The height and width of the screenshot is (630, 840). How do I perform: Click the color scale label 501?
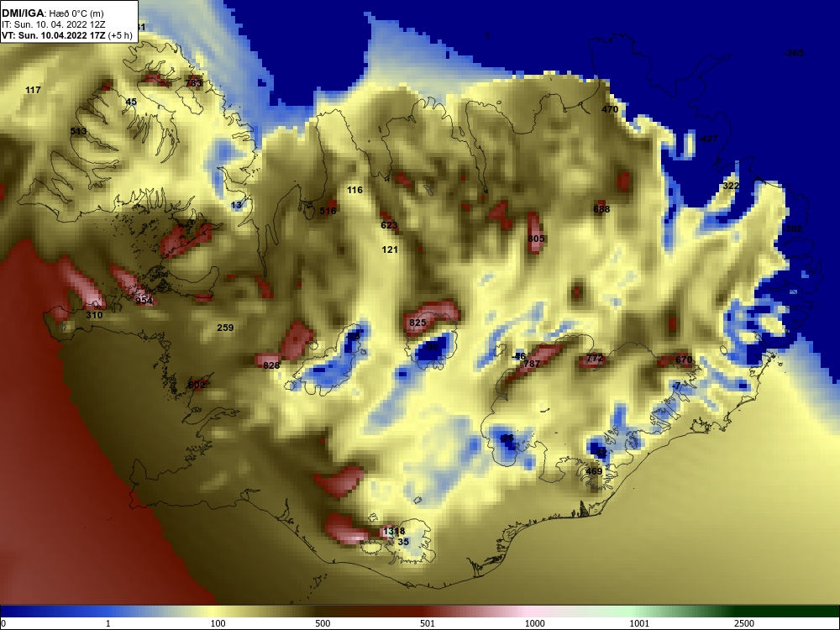tap(428, 623)
